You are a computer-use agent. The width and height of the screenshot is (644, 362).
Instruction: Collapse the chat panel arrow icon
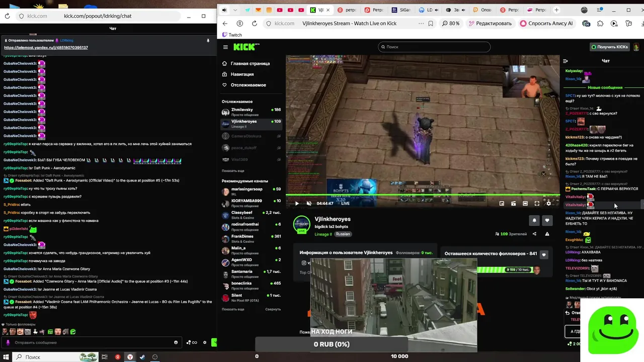pos(566,61)
